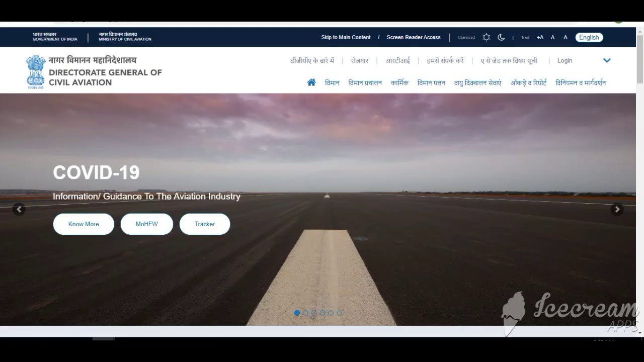Click the national emblem logo

[x=36, y=72]
